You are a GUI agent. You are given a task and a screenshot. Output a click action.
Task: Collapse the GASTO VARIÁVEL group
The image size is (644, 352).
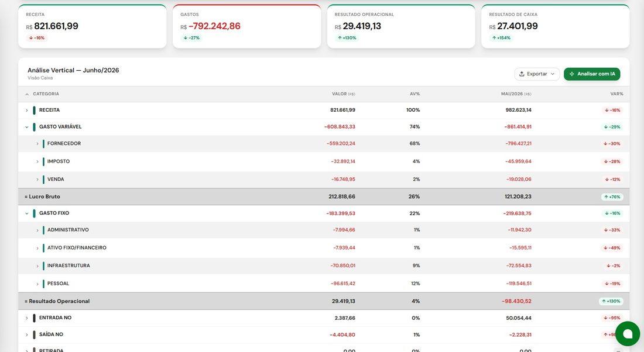point(27,127)
